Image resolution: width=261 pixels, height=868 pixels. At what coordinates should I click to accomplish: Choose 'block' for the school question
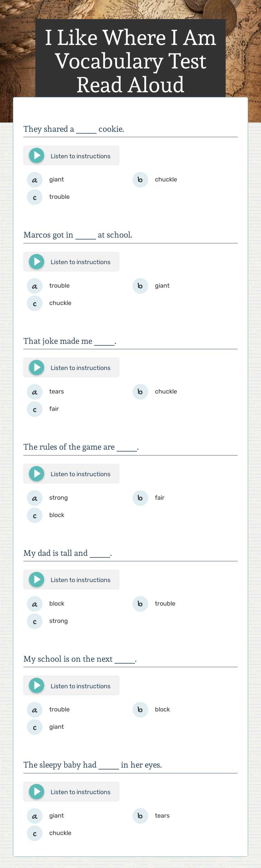pos(162,709)
